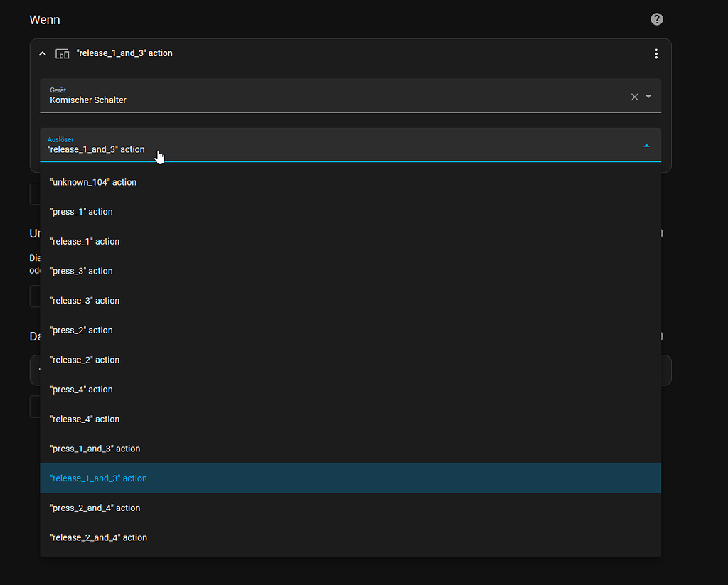Collapse the release_1_and_3 trigger card
Screen dimensions: 728x585
43,54
